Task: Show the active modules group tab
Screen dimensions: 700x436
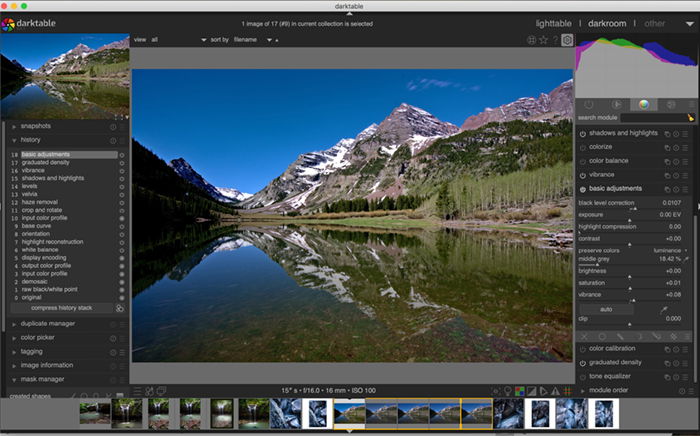Action: [588, 104]
